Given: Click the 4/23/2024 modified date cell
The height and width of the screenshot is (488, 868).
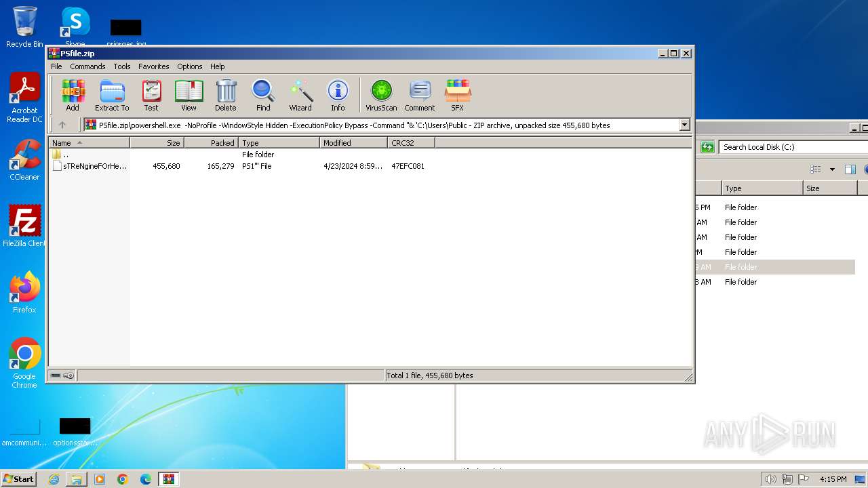Looking at the screenshot, I should 353,166.
